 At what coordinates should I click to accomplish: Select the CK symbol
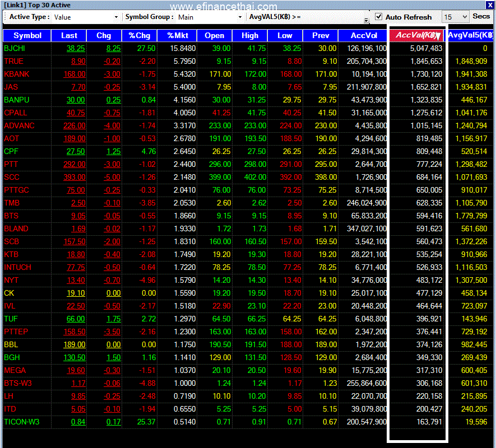click(9, 293)
